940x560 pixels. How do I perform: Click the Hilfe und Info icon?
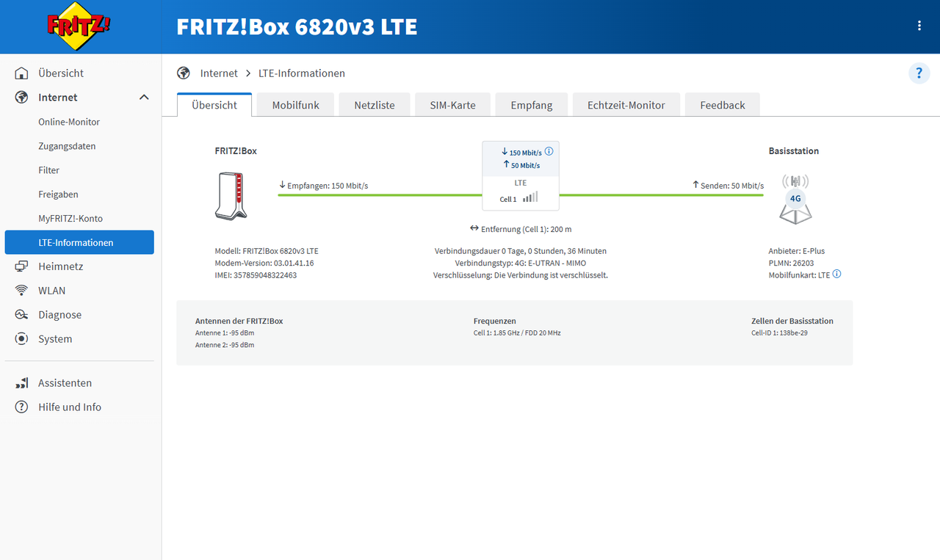pos(22,407)
